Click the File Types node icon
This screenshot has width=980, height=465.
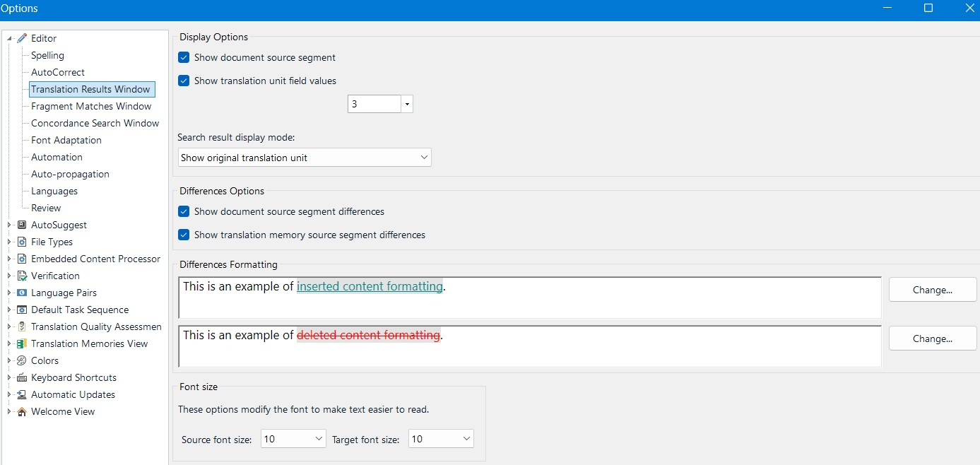pyautogui.click(x=22, y=242)
